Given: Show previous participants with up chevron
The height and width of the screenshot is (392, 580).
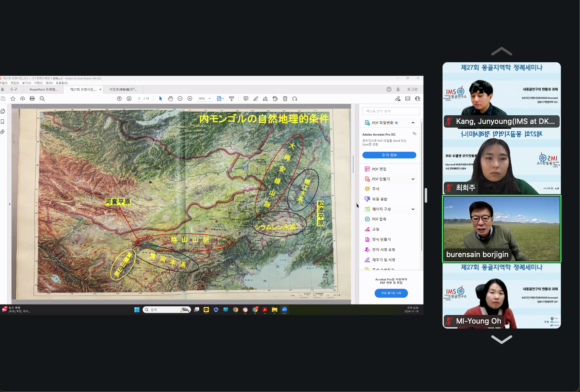Looking at the screenshot, I should click(x=501, y=51).
